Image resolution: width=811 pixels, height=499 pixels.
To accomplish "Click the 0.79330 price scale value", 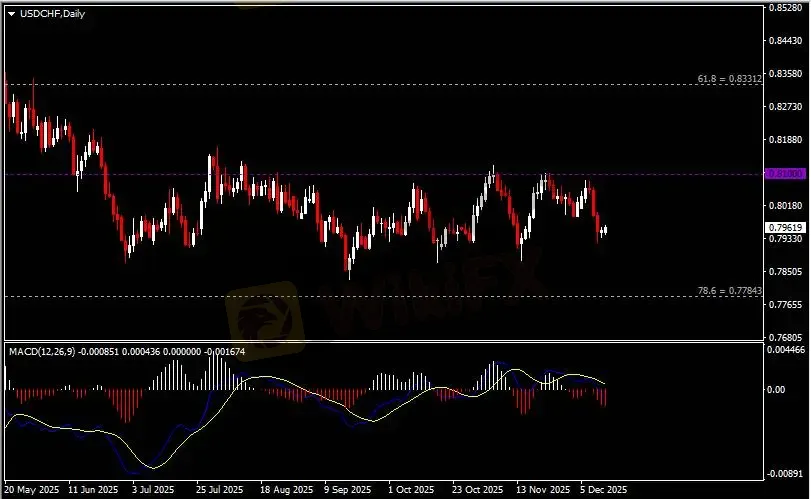I will (x=785, y=239).
